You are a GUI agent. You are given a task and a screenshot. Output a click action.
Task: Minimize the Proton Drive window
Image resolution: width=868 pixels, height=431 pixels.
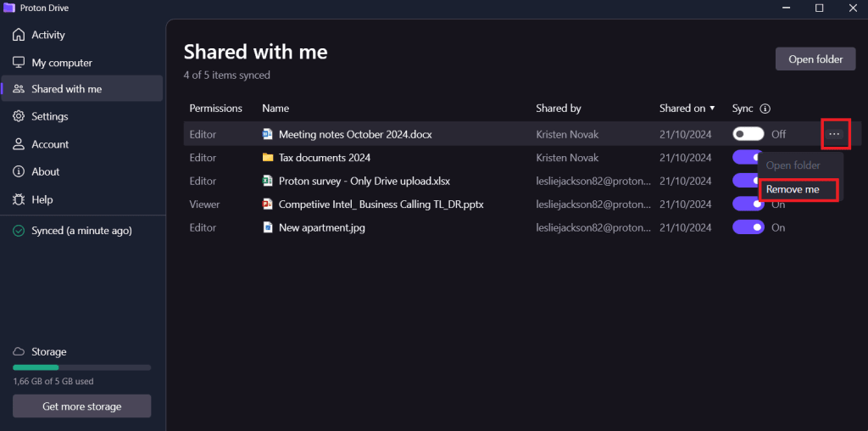coord(786,8)
